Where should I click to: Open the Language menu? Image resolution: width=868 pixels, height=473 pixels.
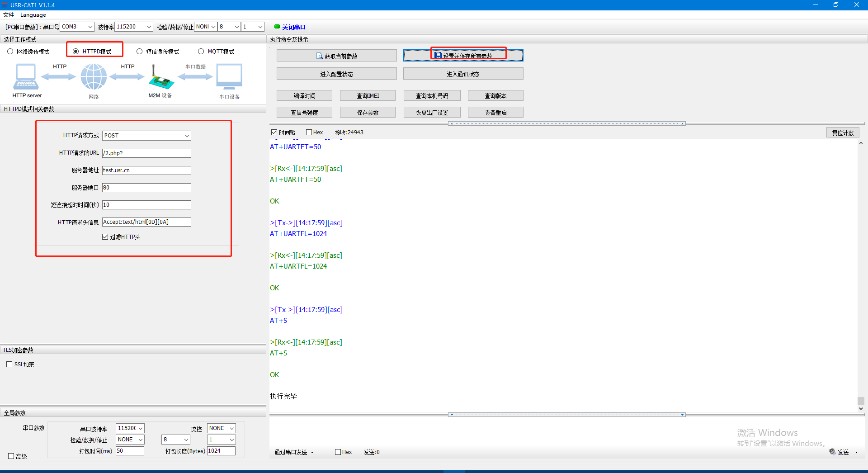tap(33, 15)
